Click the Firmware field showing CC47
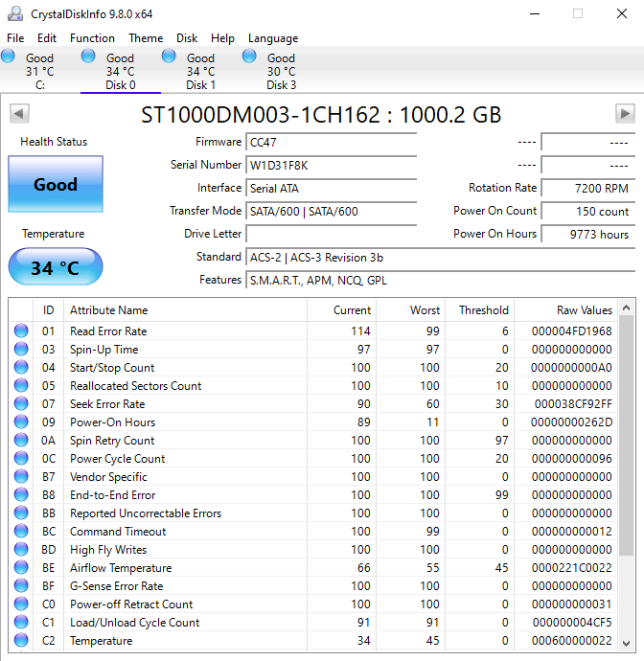 pos(331,142)
